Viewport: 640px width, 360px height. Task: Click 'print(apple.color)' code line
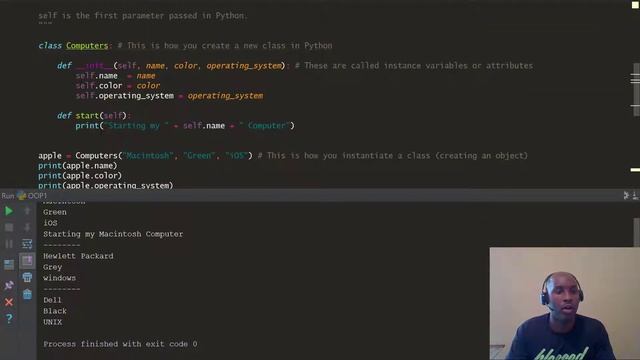tap(80, 176)
